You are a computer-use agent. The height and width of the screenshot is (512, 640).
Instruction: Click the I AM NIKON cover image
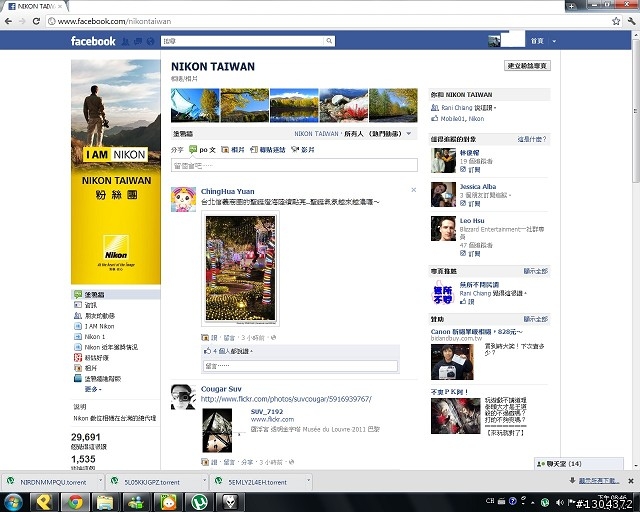pos(116,172)
